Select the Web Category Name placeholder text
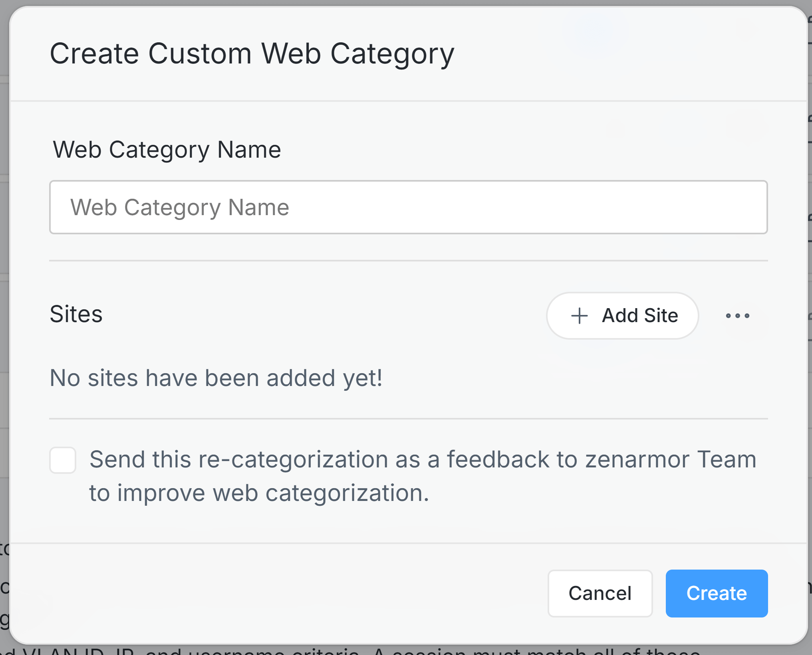Viewport: 812px width, 655px height. [180, 207]
